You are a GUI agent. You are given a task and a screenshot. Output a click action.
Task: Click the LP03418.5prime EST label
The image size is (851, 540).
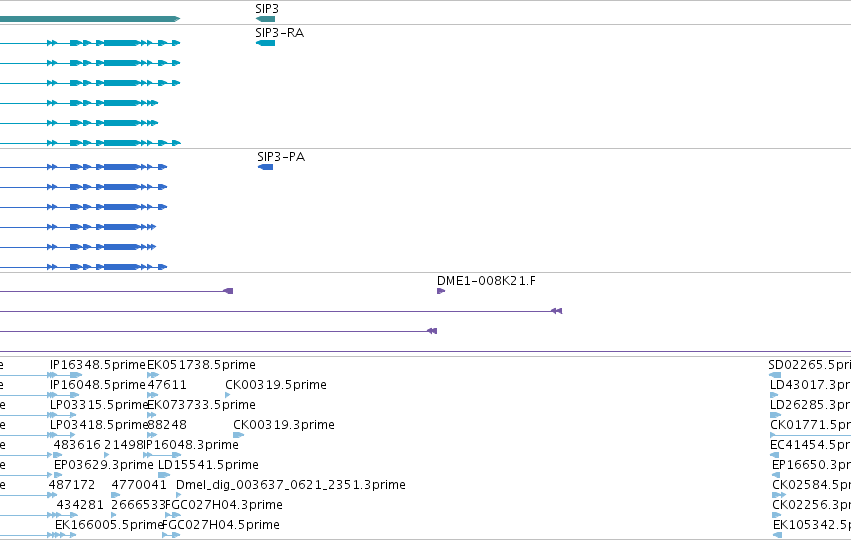click(99, 425)
